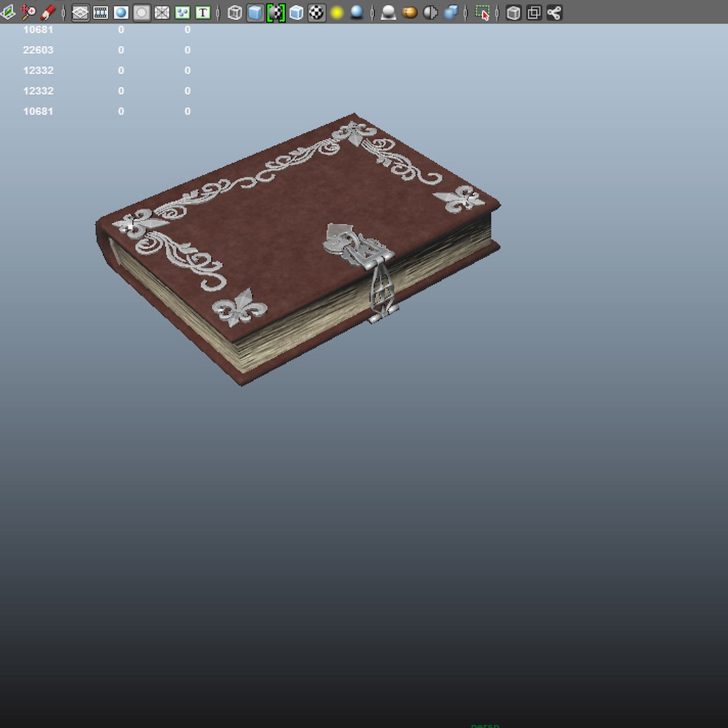
Task: Toggle motion blur
Action: [x=410, y=13]
